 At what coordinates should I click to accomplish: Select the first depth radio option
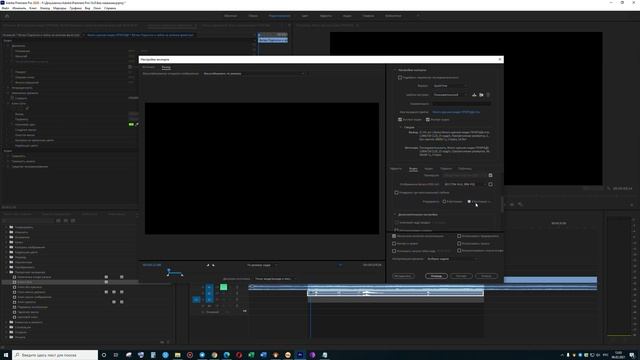click(x=444, y=202)
